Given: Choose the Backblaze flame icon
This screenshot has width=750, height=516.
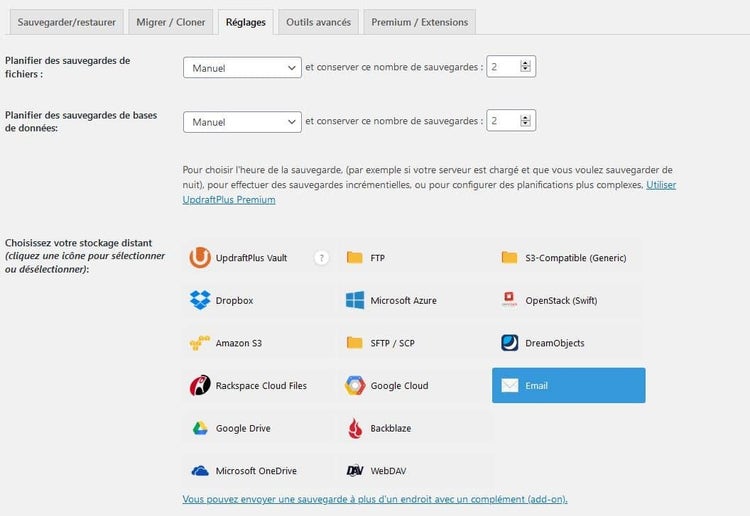Looking at the screenshot, I should 355,428.
